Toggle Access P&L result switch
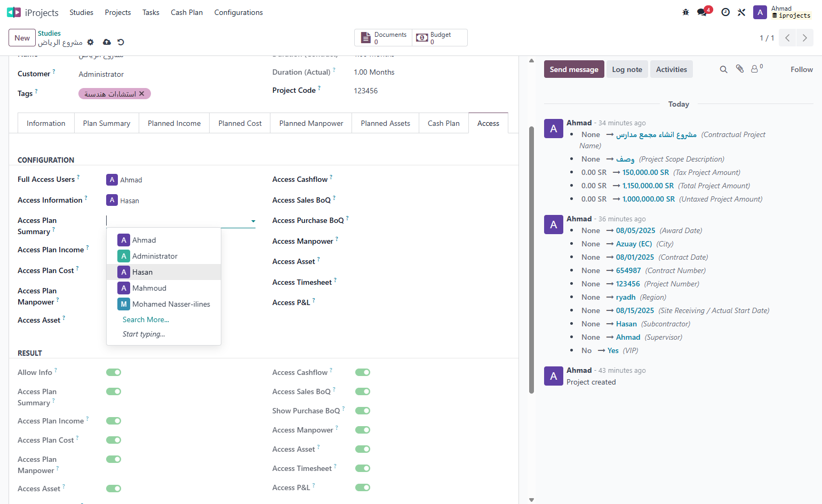The height and width of the screenshot is (504, 822). (x=363, y=487)
